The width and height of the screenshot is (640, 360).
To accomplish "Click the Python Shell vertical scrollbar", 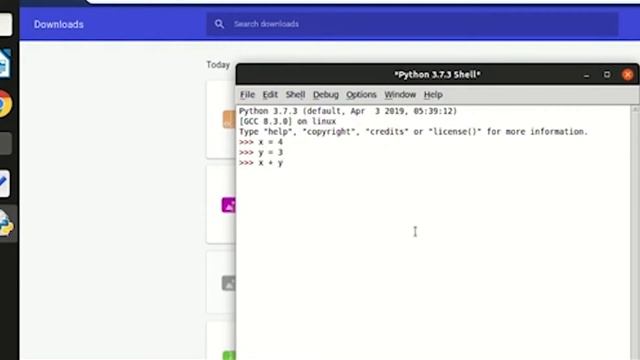I will point(635,233).
